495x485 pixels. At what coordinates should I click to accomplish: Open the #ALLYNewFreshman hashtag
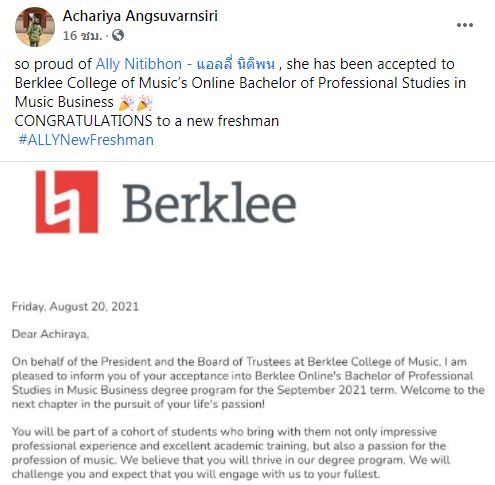[86, 140]
